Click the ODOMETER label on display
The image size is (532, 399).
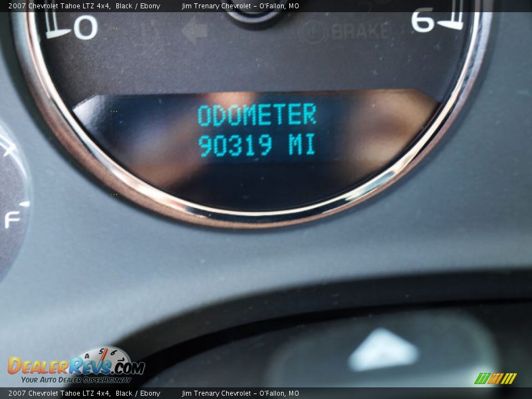point(257,115)
